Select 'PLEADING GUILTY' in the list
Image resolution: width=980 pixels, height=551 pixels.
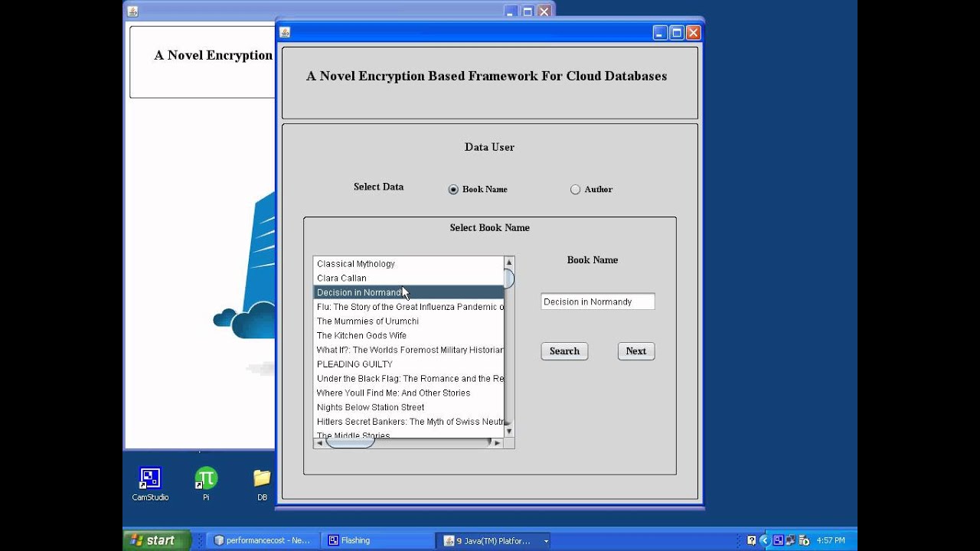pos(408,364)
